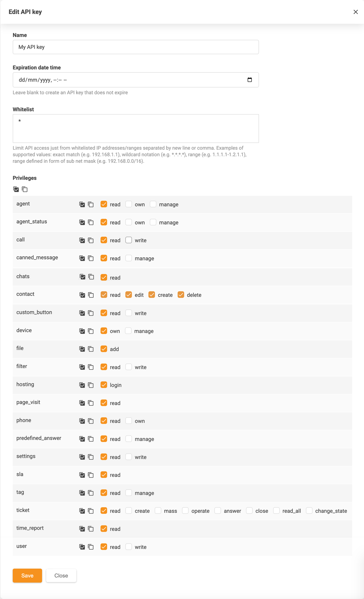Image resolution: width=364 pixels, height=599 pixels.
Task: Open the expiration date calendar picker
Action: [x=250, y=80]
